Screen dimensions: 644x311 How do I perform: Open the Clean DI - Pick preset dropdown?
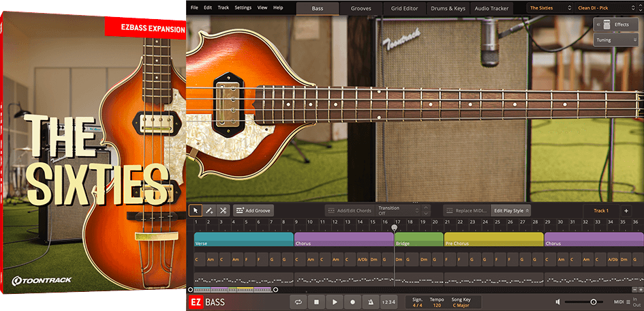click(600, 8)
